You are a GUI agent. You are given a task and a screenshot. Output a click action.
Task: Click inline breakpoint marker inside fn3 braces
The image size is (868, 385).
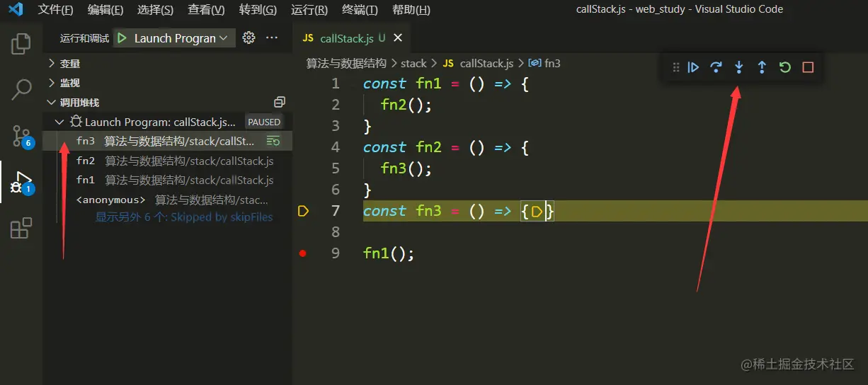click(537, 210)
